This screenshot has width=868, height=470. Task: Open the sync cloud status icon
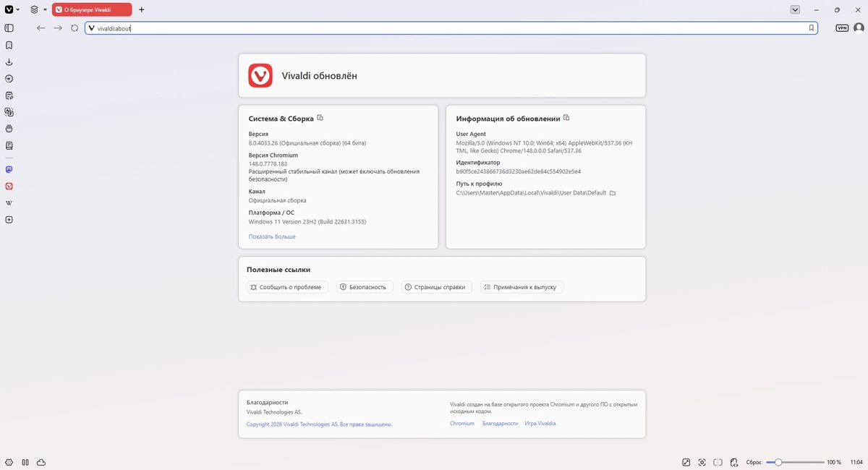tap(41, 462)
